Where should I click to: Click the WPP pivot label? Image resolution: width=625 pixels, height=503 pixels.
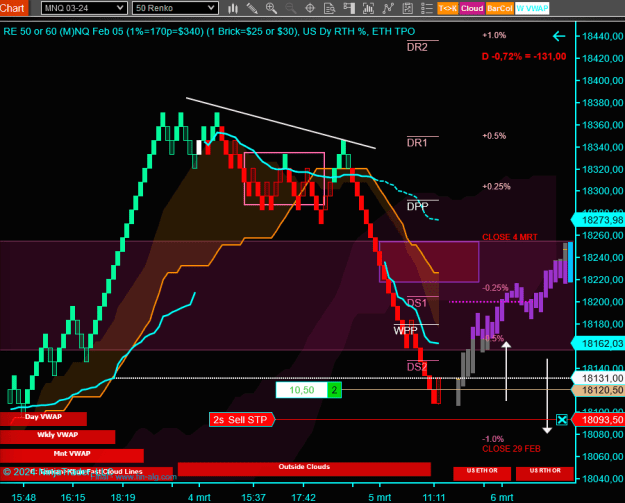(405, 330)
